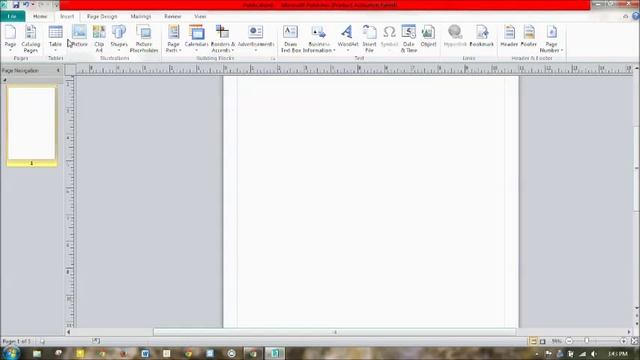Open the Footer editing button

529,36
